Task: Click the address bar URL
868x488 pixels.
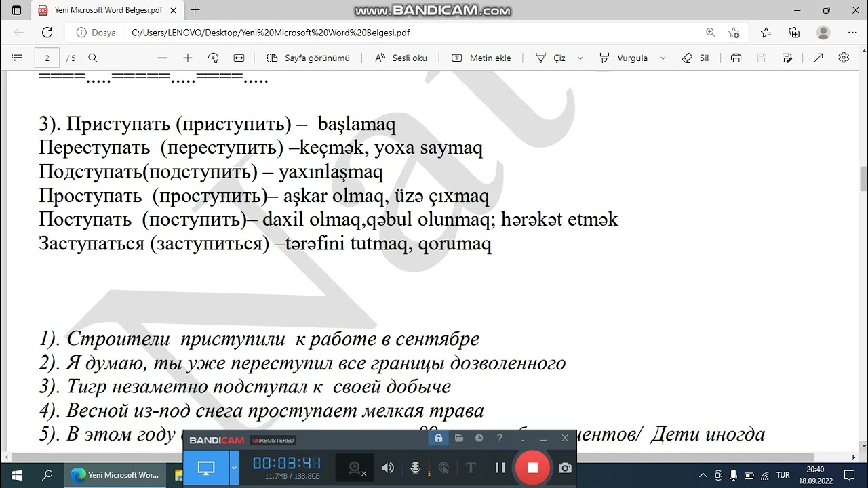Action: (x=271, y=33)
